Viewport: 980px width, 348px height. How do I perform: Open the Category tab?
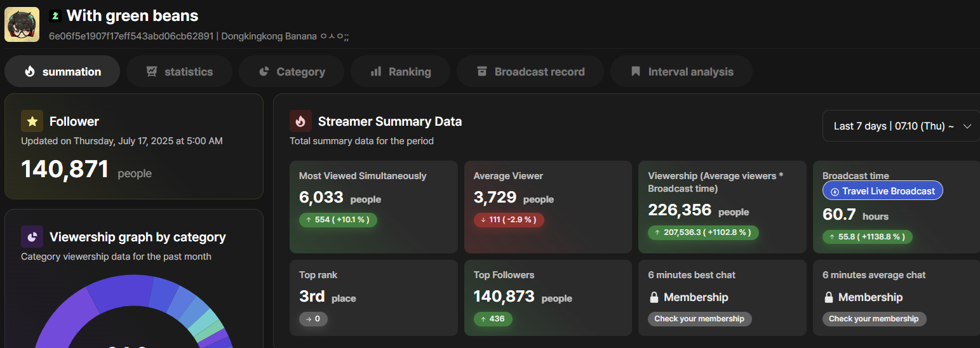pyautogui.click(x=292, y=72)
